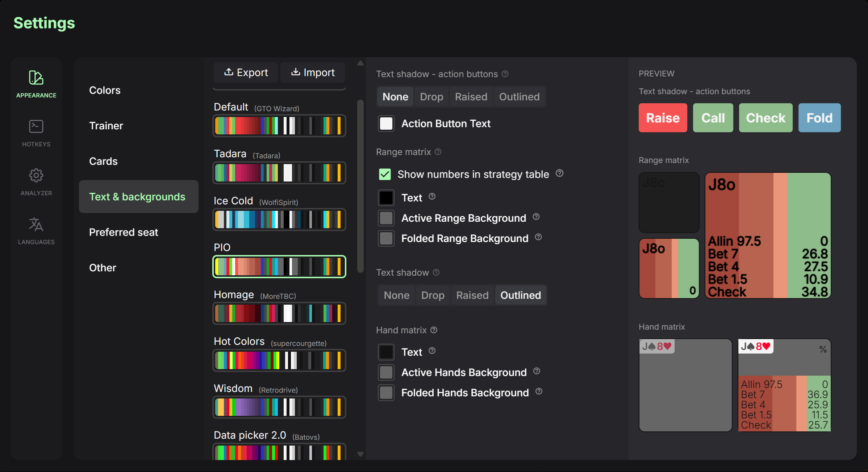Click the Fold preview button
Viewport: 868px width, 472px height.
tap(819, 118)
